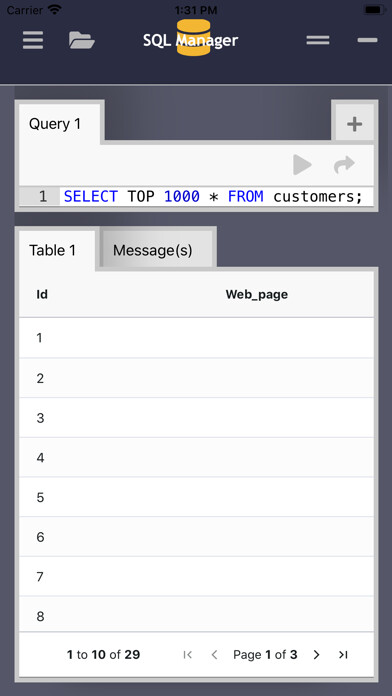The height and width of the screenshot is (696, 392).
Task: Sort by the Id column header
Action: [x=42, y=294]
